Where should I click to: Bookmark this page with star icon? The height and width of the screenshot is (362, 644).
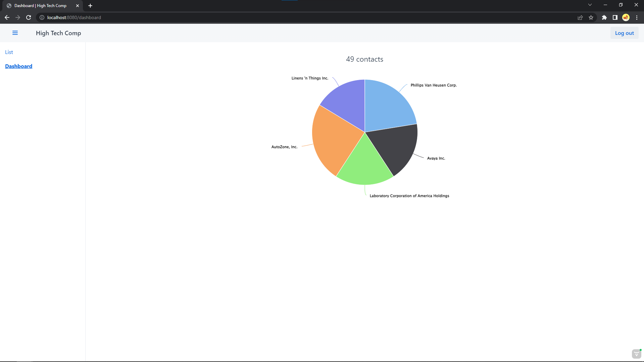point(591,17)
